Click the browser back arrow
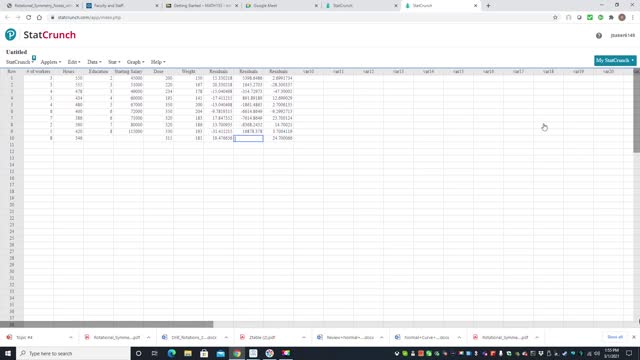The image size is (640, 360). click(7, 18)
